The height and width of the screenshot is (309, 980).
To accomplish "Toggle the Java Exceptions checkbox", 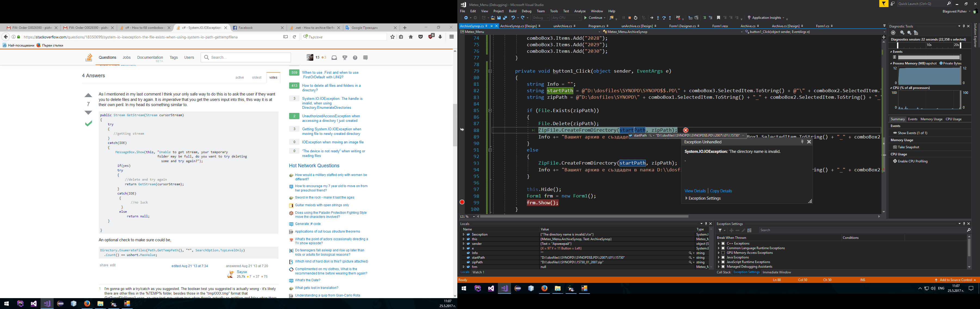I will pos(723,257).
